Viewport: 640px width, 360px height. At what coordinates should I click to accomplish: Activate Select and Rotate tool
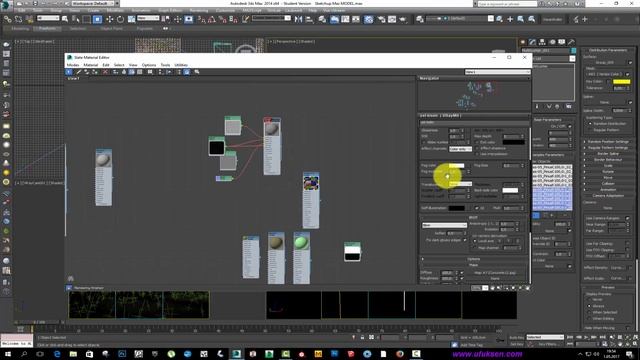(120, 19)
